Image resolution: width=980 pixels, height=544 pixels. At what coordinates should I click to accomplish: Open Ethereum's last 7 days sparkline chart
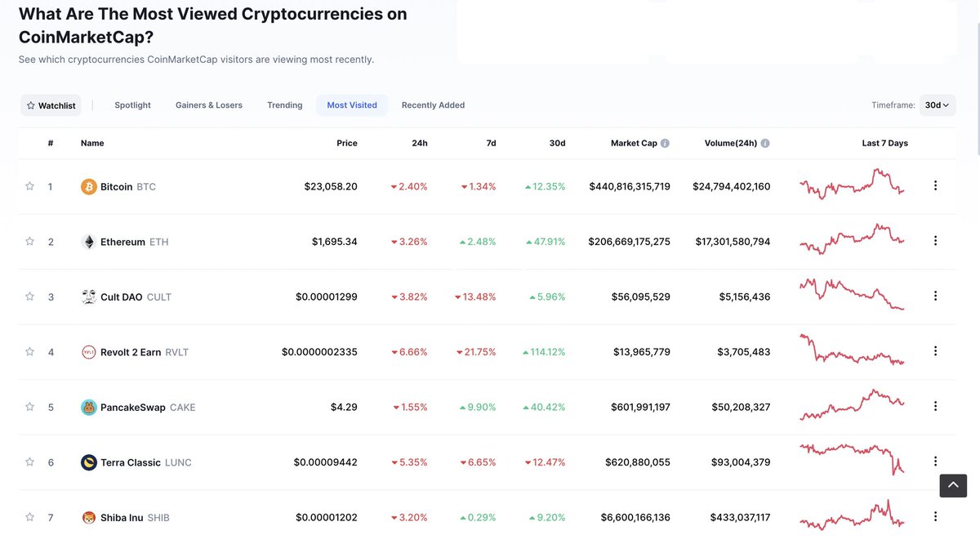(x=852, y=239)
